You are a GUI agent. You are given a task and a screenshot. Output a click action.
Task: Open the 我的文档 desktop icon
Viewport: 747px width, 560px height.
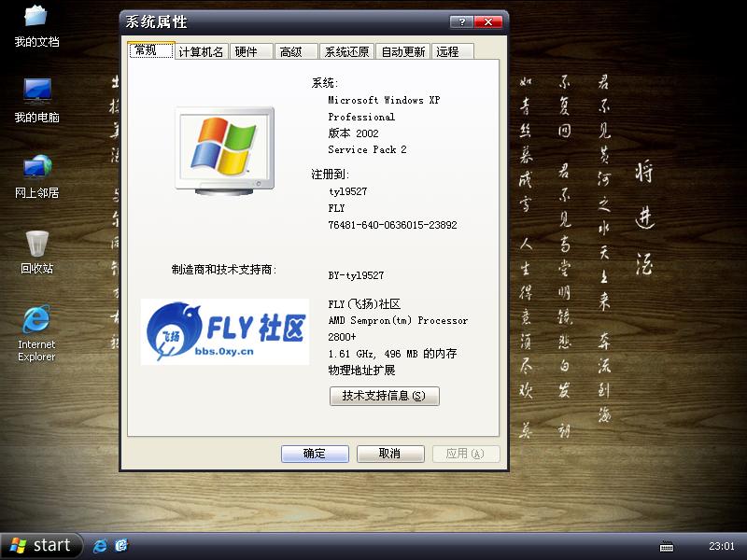tap(36, 26)
